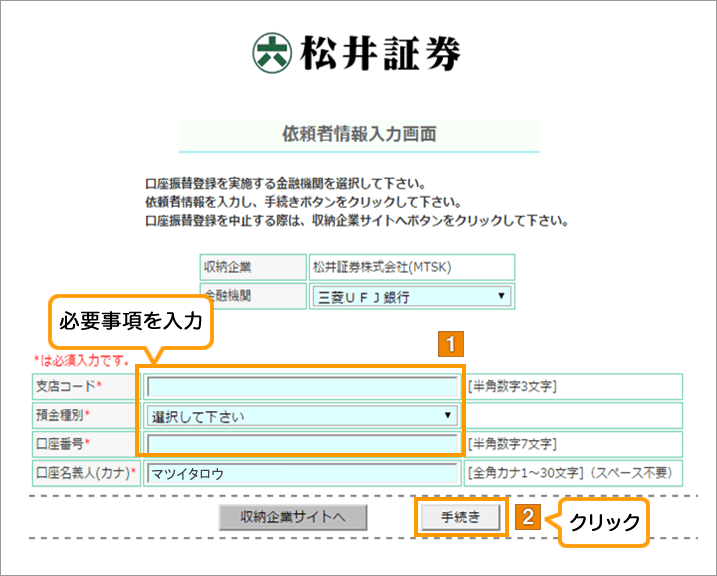Click the 必要事項を入力 callout bubble
The width and height of the screenshot is (717, 576).
(131, 322)
